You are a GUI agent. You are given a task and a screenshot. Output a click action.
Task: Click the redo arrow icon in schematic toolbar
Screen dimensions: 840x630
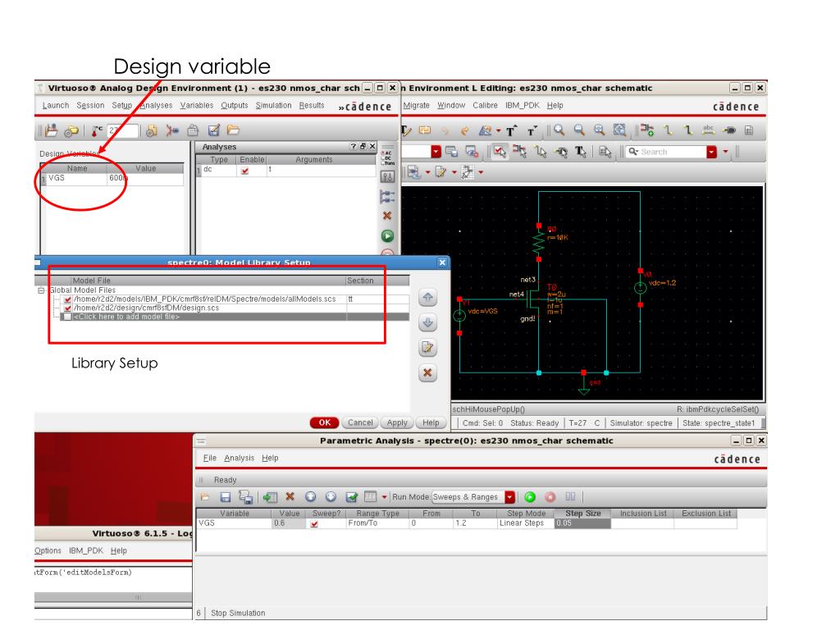coord(464,130)
